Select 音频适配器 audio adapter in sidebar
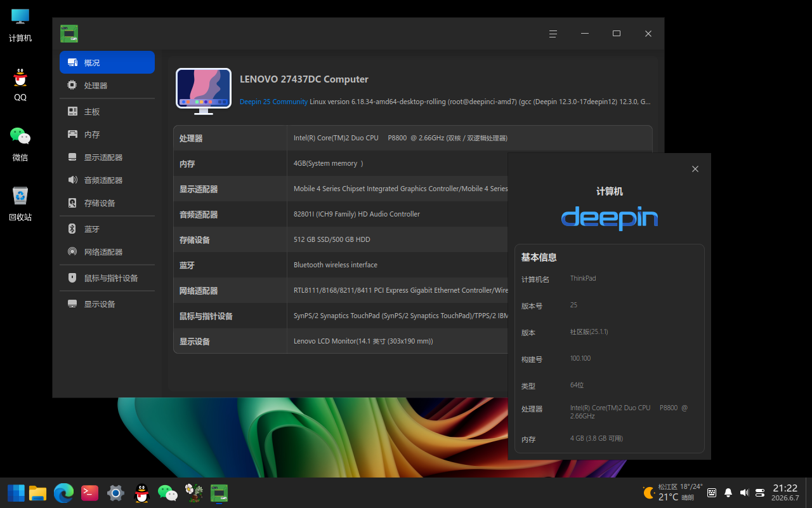 (x=107, y=180)
